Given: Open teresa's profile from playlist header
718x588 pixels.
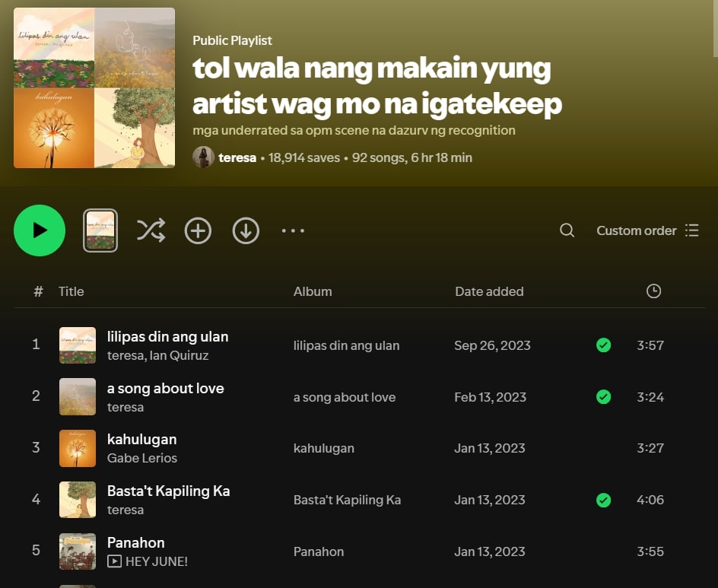Looking at the screenshot, I should click(237, 157).
